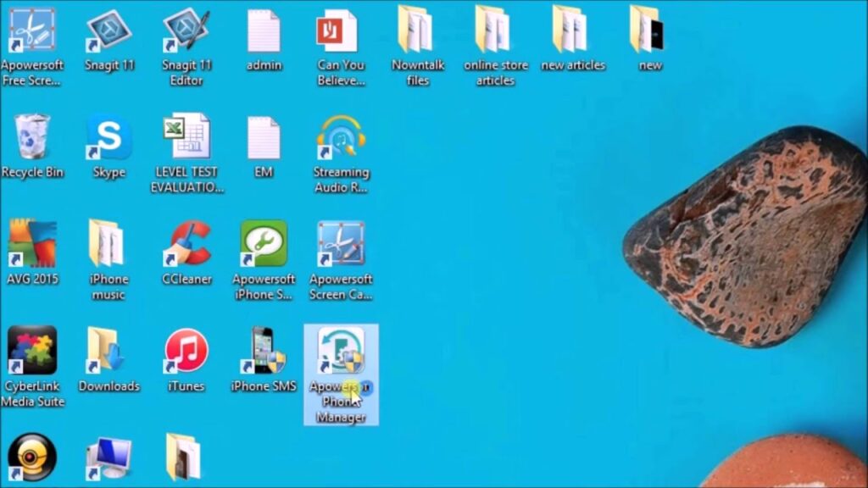Select the webcam shortcut icon in bottom row
Image resolution: width=868 pixels, height=488 pixels.
coord(32,457)
